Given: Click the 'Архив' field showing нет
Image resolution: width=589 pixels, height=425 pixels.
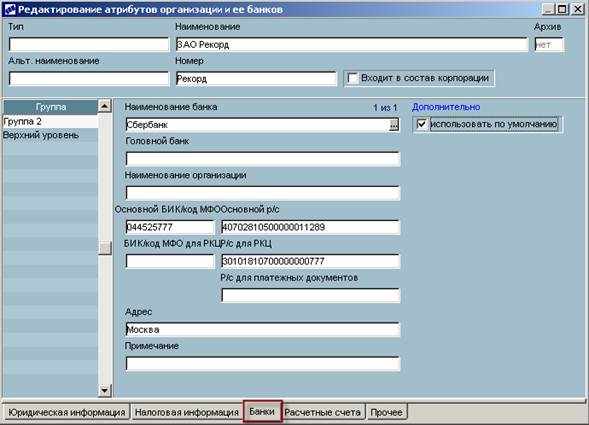Looking at the screenshot, I should coord(549,44).
